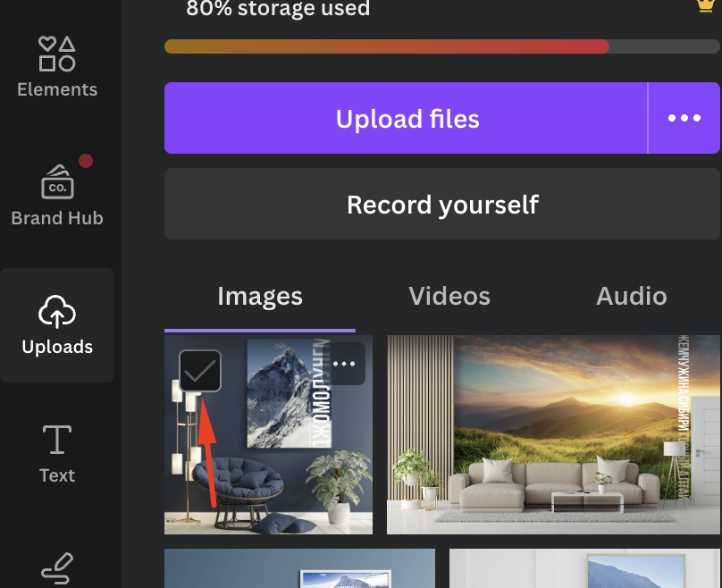
Task: Switch to the Videos tab
Action: click(449, 296)
